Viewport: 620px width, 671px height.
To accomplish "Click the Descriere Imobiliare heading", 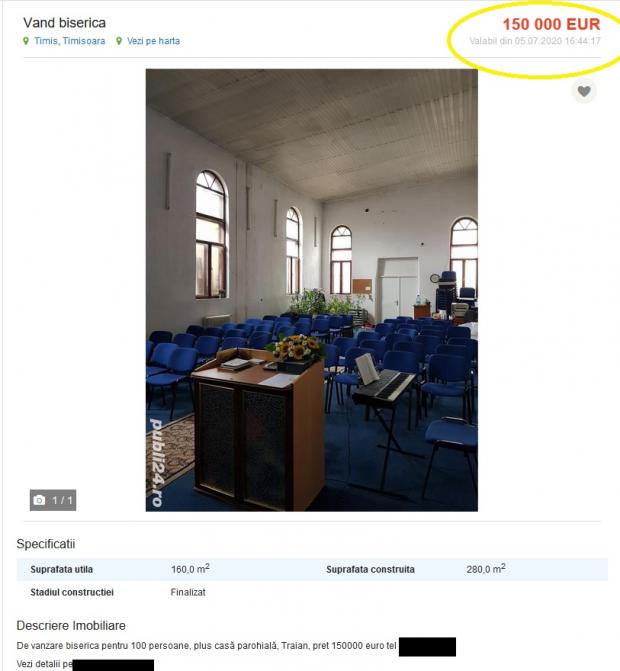I will click(x=71, y=626).
